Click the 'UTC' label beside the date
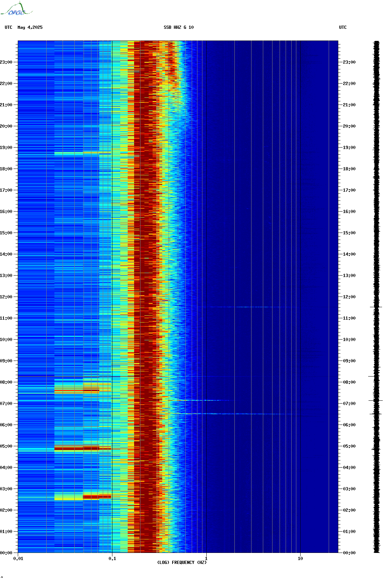 pos(9,27)
